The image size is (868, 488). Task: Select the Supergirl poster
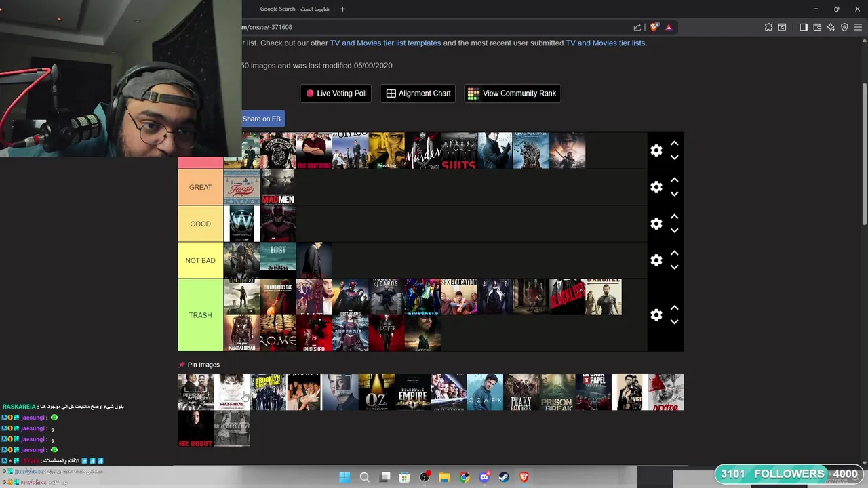coord(351,333)
